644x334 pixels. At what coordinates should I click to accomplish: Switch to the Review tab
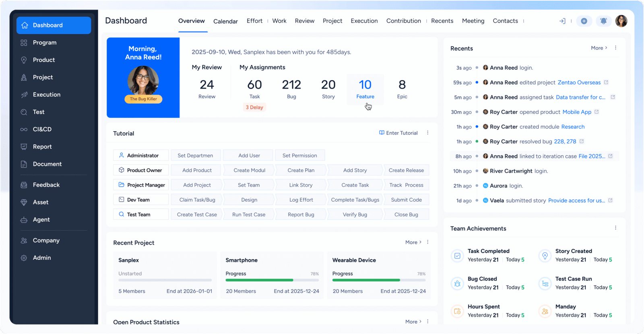305,21
